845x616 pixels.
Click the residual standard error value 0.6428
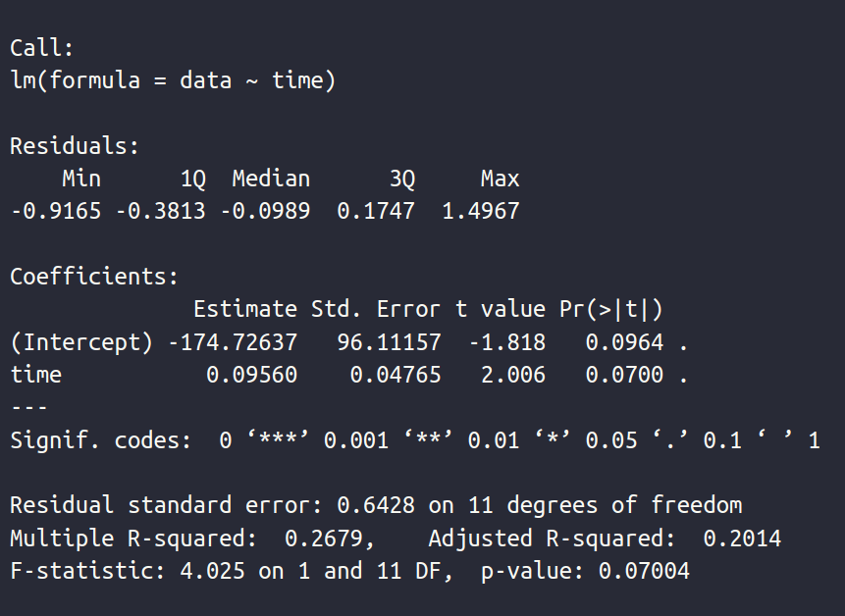376,506
